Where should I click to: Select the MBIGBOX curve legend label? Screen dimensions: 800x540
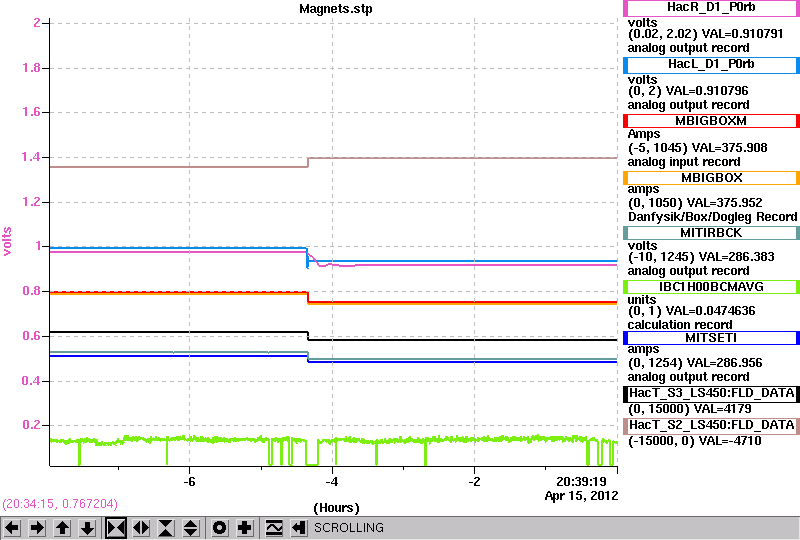(711, 178)
